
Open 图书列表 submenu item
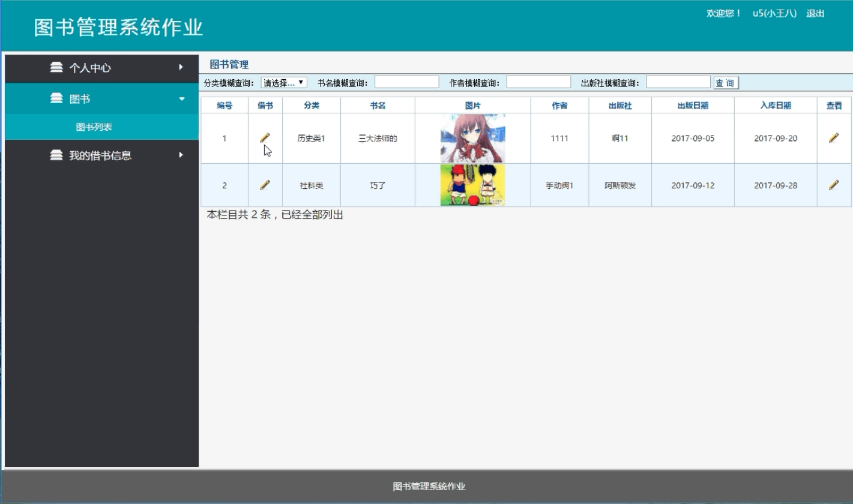tap(101, 127)
